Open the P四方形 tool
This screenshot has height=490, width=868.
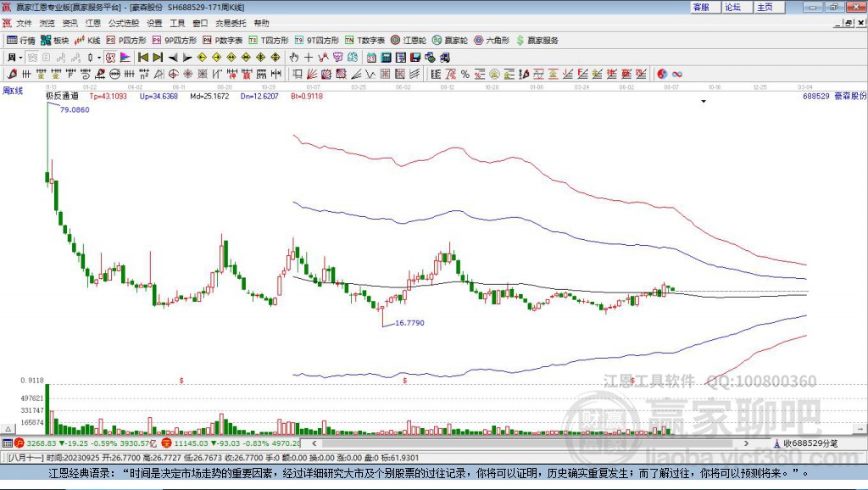coord(126,41)
